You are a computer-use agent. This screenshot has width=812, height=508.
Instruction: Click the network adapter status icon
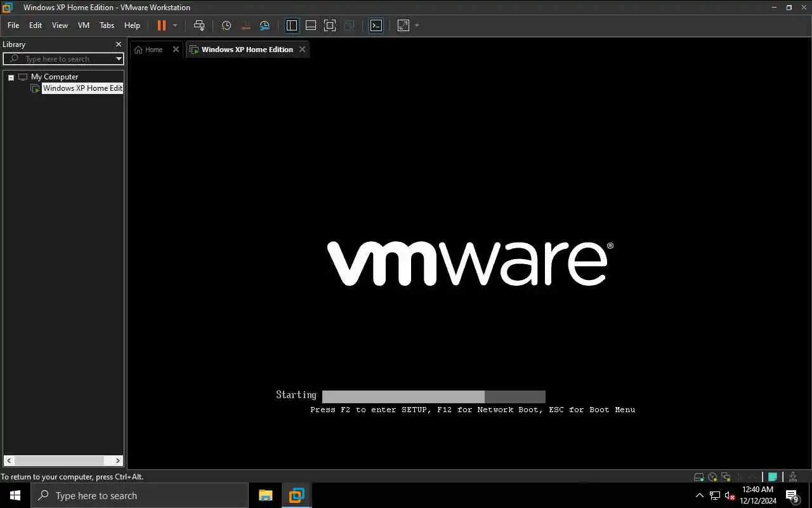pos(726,477)
